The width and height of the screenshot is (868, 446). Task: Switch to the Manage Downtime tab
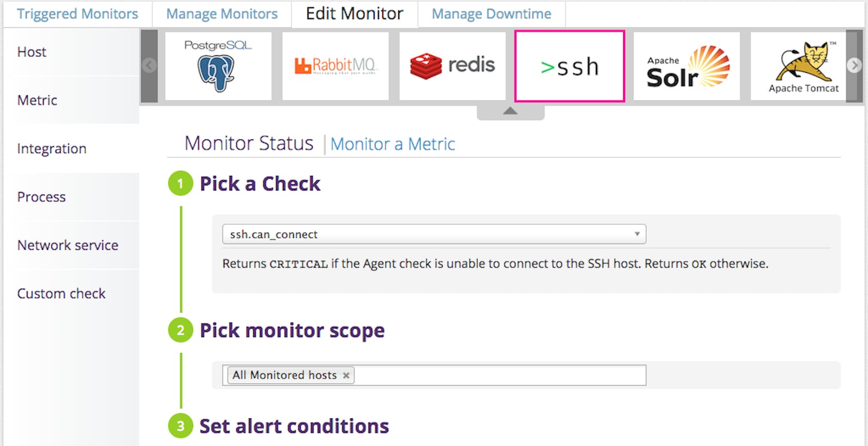490,14
